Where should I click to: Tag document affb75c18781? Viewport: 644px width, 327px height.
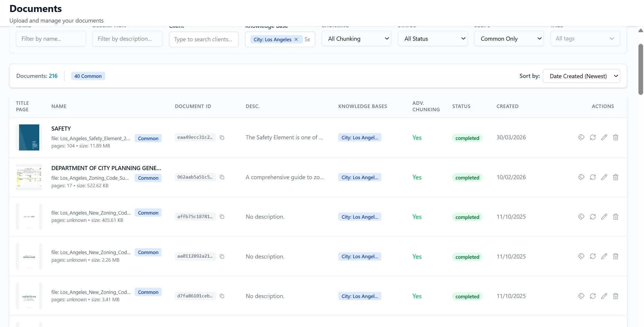[581, 217]
